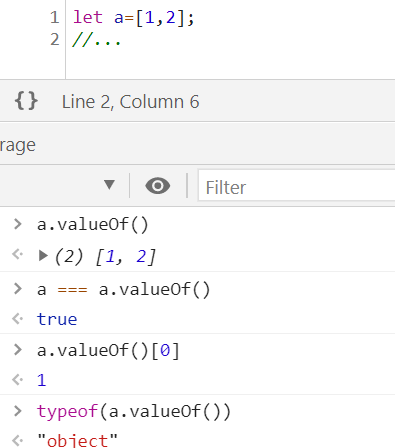
Task: Click the '//...' comment on line 2
Action: pos(96,40)
